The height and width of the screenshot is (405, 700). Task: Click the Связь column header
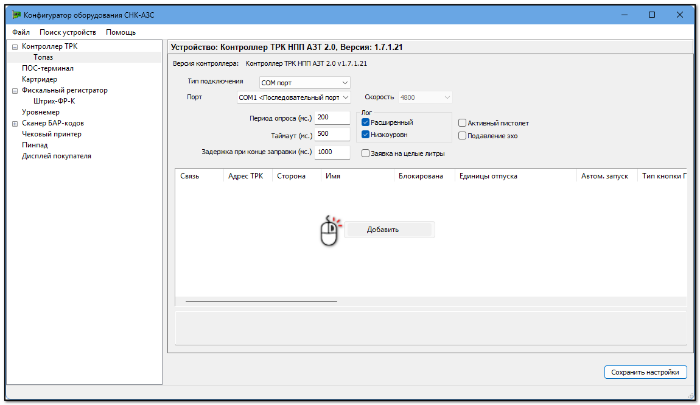199,176
